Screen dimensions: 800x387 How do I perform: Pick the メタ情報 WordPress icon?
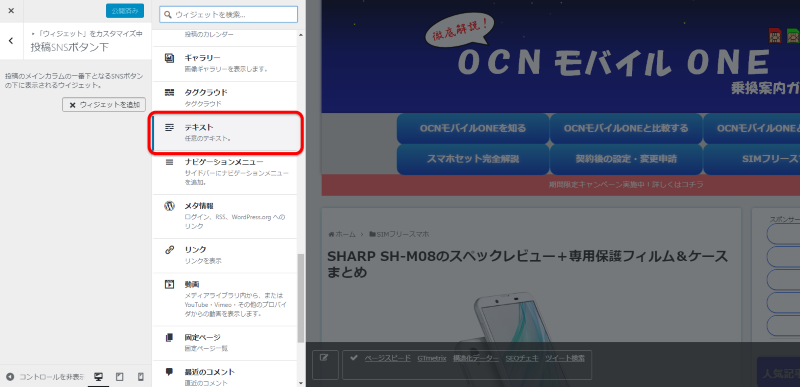click(169, 206)
